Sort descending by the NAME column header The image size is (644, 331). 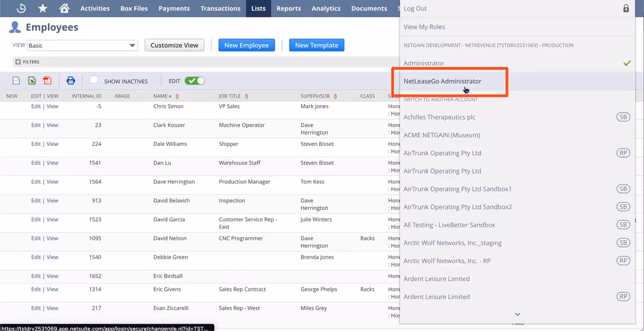(163, 96)
